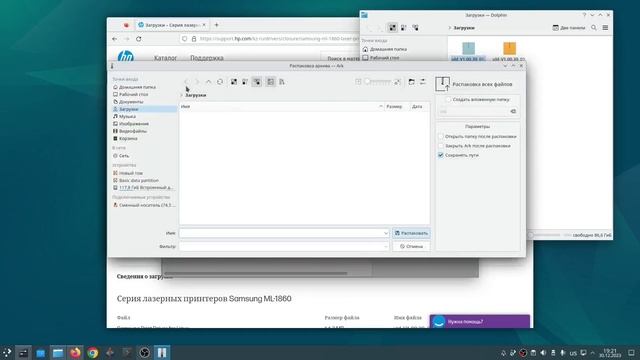Click the zoom-out icon beside size slider
640x360 pixels.
358,82
